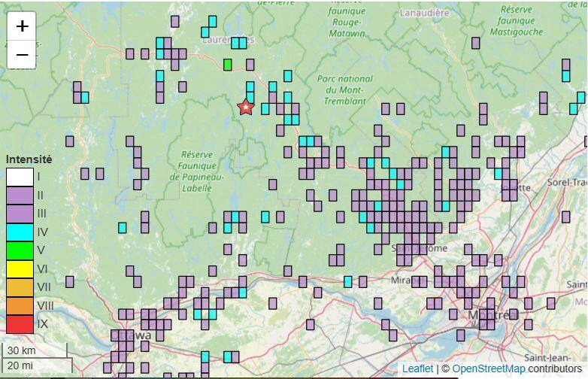This screenshot has width=588, height=379.
Task: Click the Réserve faunique Mastigouche label
Action: (x=517, y=20)
